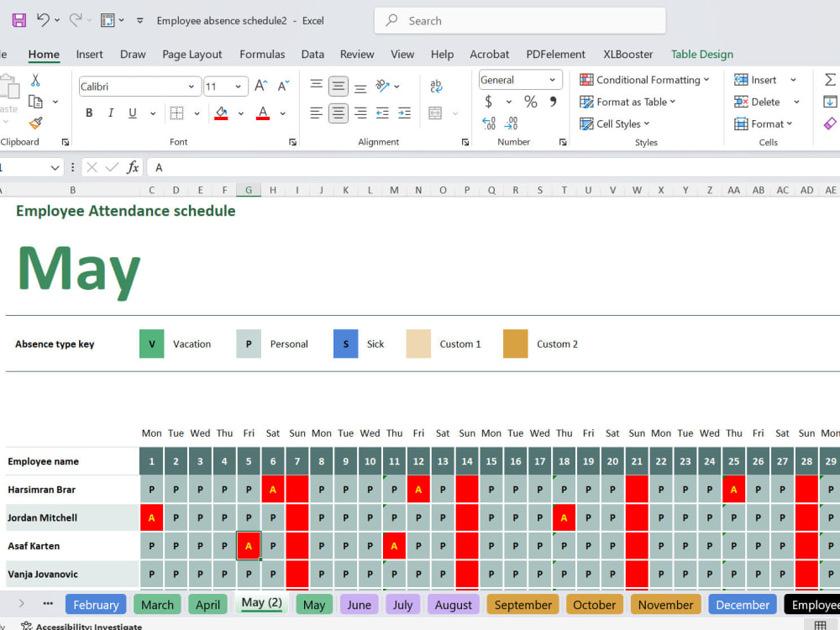
Task: Open the font size 11 dropdown
Action: pyautogui.click(x=238, y=87)
